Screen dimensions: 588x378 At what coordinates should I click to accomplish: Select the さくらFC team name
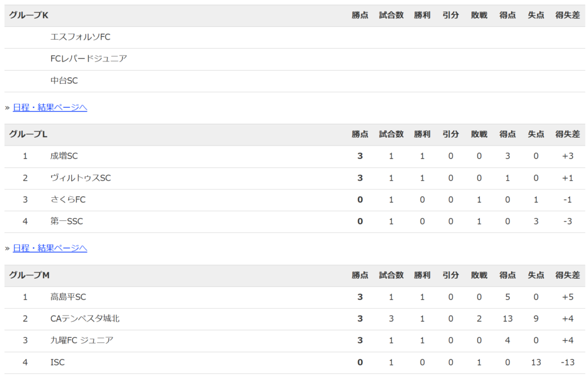[68, 200]
